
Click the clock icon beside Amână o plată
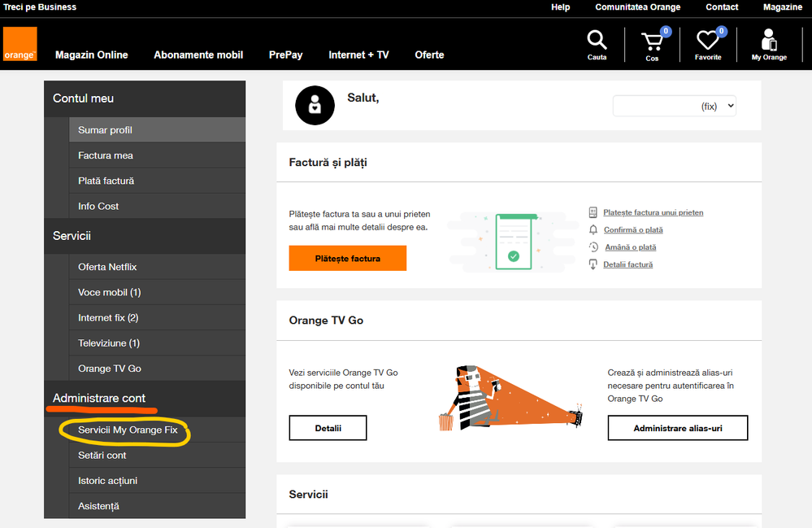pyautogui.click(x=593, y=247)
